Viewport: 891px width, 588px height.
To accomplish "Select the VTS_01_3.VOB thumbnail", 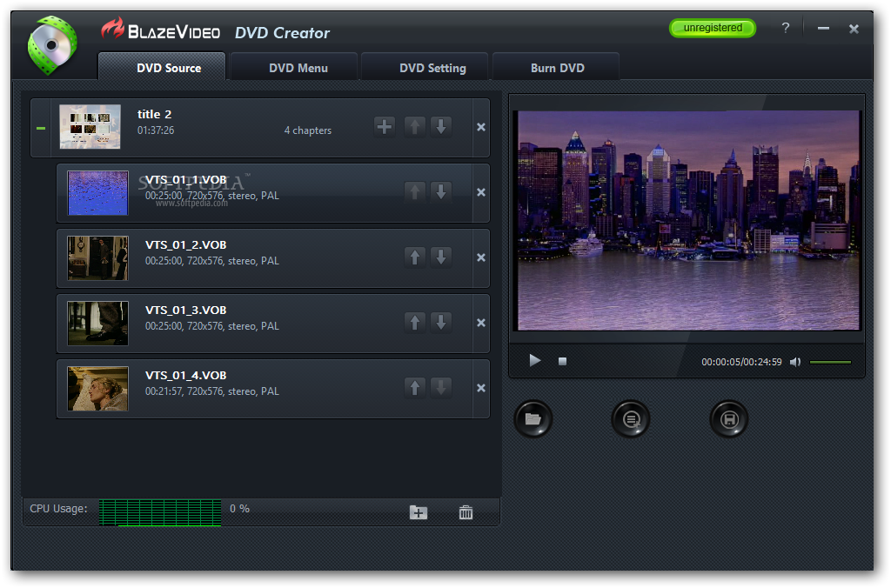I will [x=97, y=324].
